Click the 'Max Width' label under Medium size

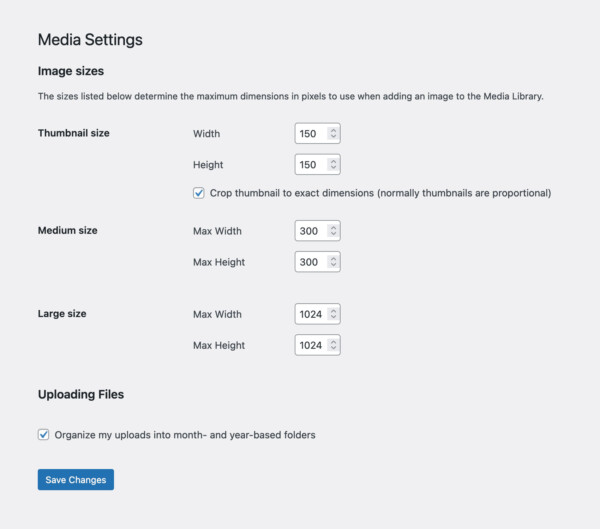(217, 231)
